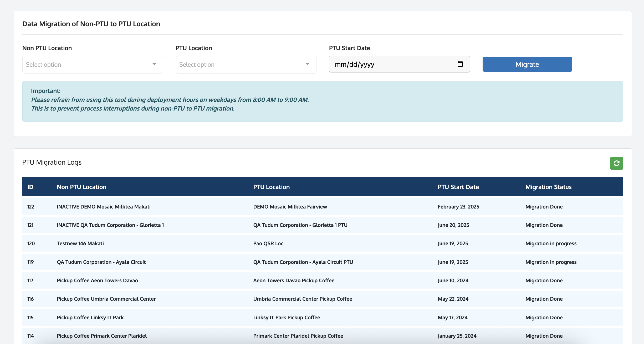
Task: Click Primark Center Plaridel Pickup Coffee cell
Action: (298, 336)
